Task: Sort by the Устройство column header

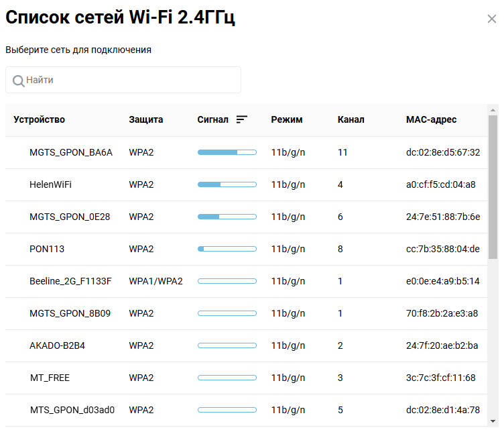Action: pos(40,119)
